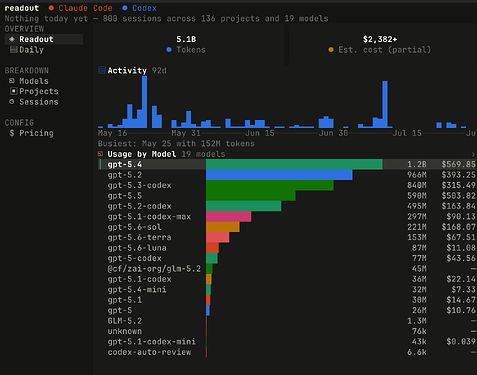Screen dimensions: 477x375
Task: Click the Models icon in Breakdown
Action: (x=12, y=81)
